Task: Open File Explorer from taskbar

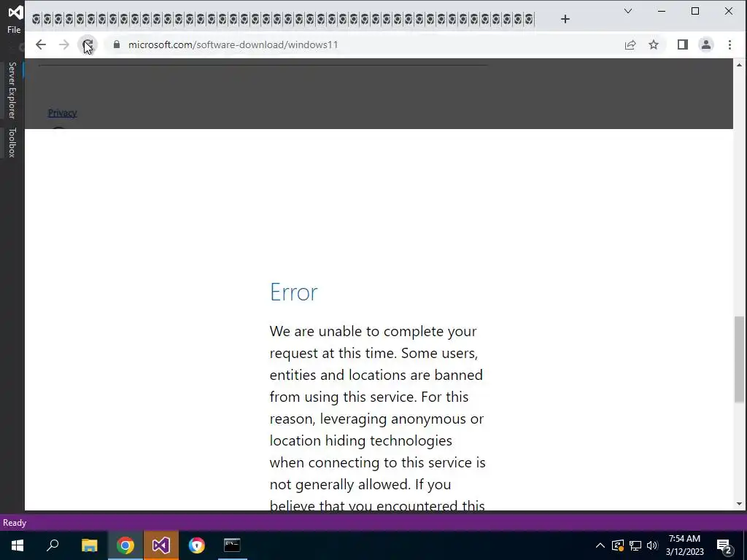Action: tap(89, 545)
